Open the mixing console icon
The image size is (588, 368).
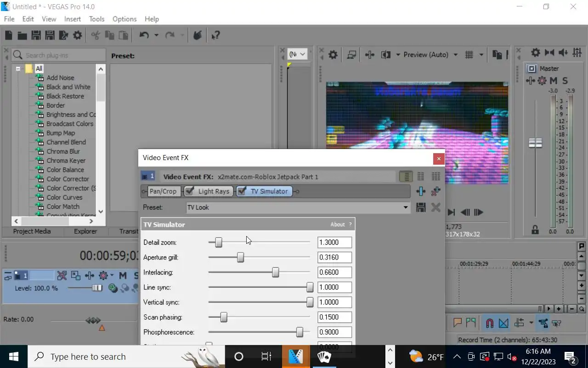(577, 53)
